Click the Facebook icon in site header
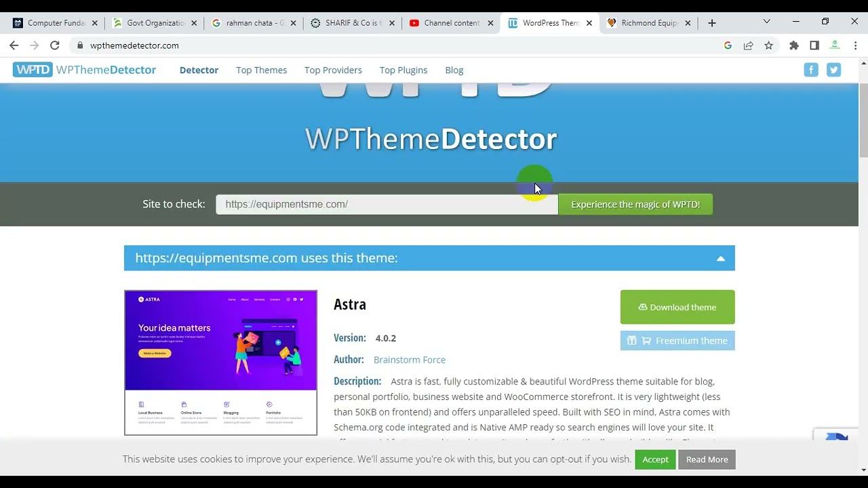 [x=811, y=70]
